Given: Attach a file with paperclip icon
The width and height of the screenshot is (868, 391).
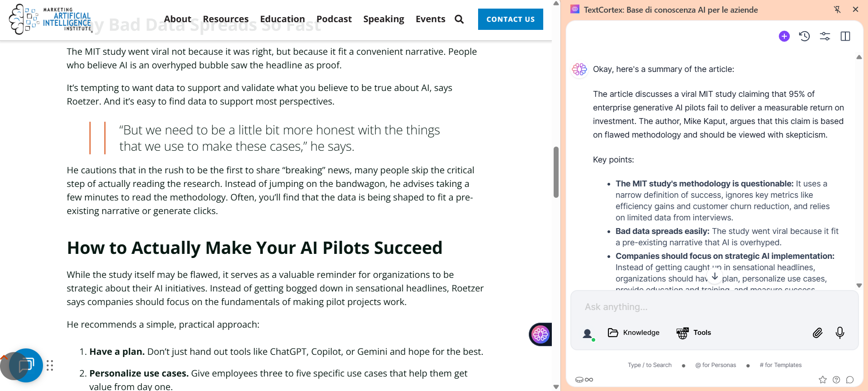Looking at the screenshot, I should pos(817,333).
